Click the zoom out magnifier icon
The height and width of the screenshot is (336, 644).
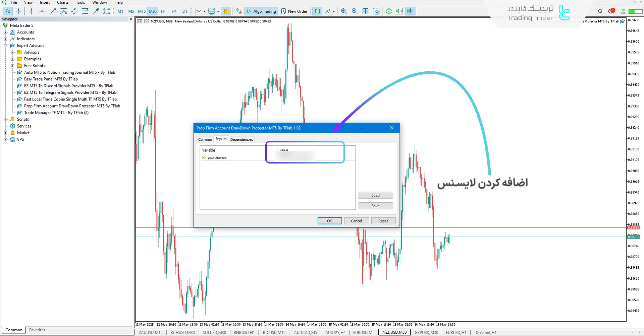pyautogui.click(x=355, y=11)
